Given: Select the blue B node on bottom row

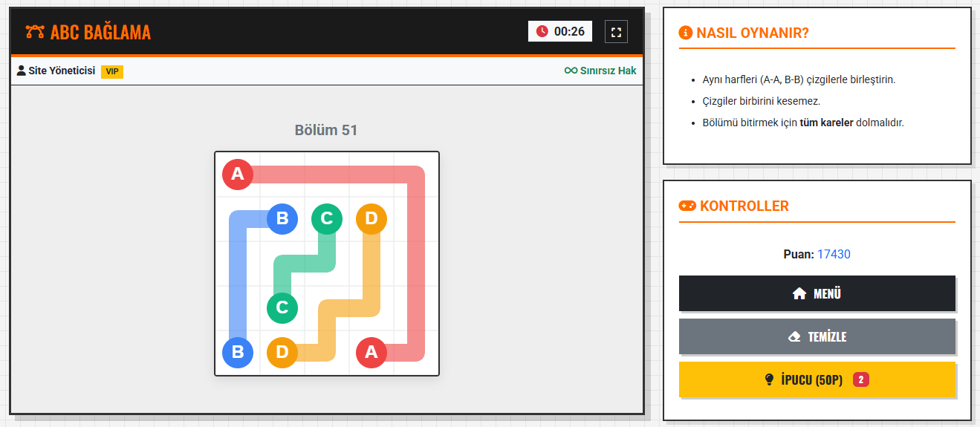Looking at the screenshot, I should 238,353.
